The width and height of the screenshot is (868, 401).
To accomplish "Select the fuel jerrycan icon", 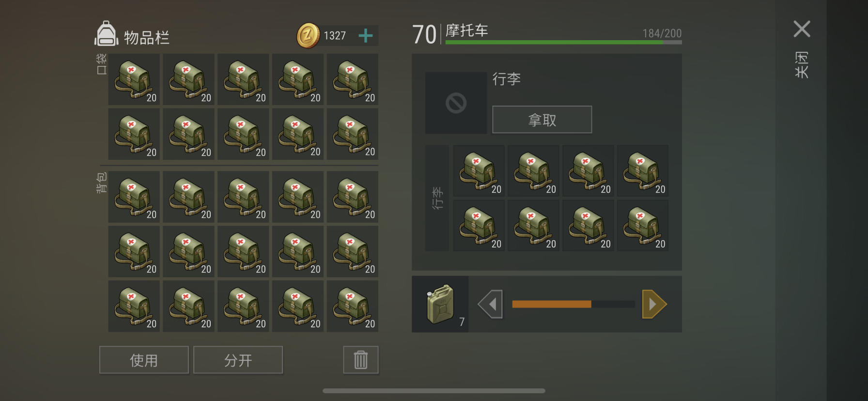I will (x=440, y=304).
